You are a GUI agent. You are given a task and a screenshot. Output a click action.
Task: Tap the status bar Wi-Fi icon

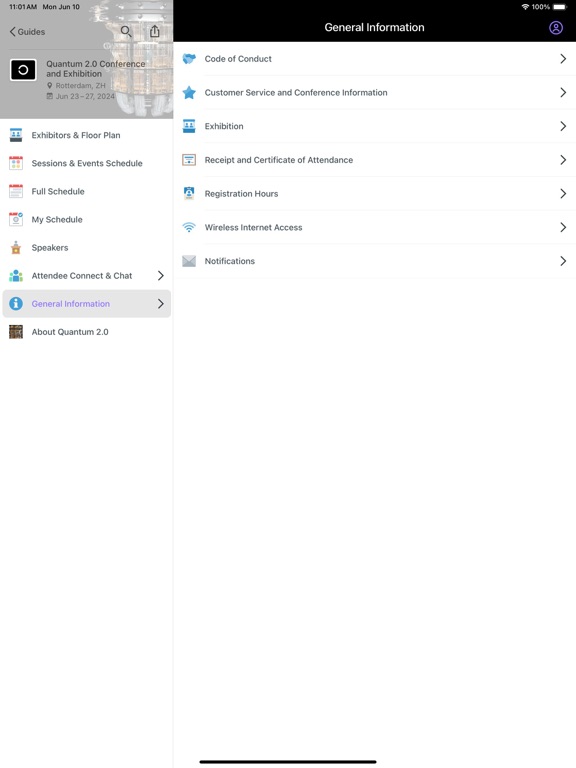click(x=525, y=7)
